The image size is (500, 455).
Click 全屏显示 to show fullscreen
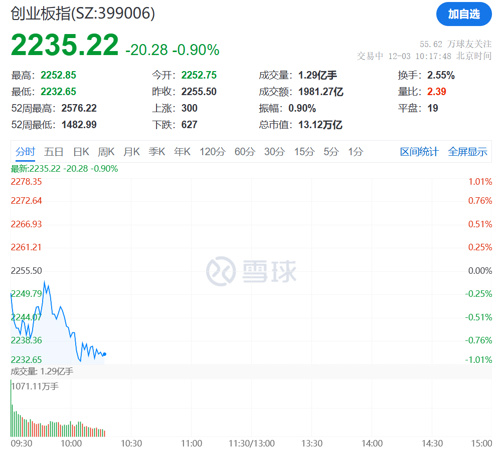pyautogui.click(x=467, y=152)
